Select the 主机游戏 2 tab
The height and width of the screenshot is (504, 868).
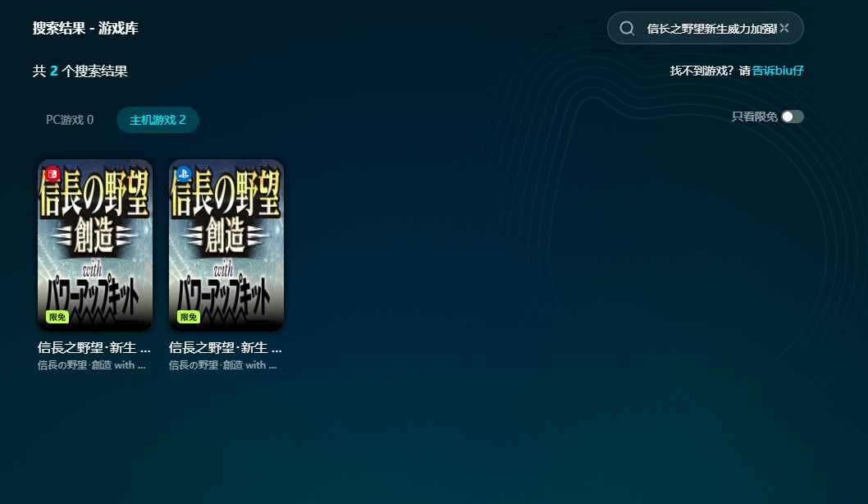158,120
